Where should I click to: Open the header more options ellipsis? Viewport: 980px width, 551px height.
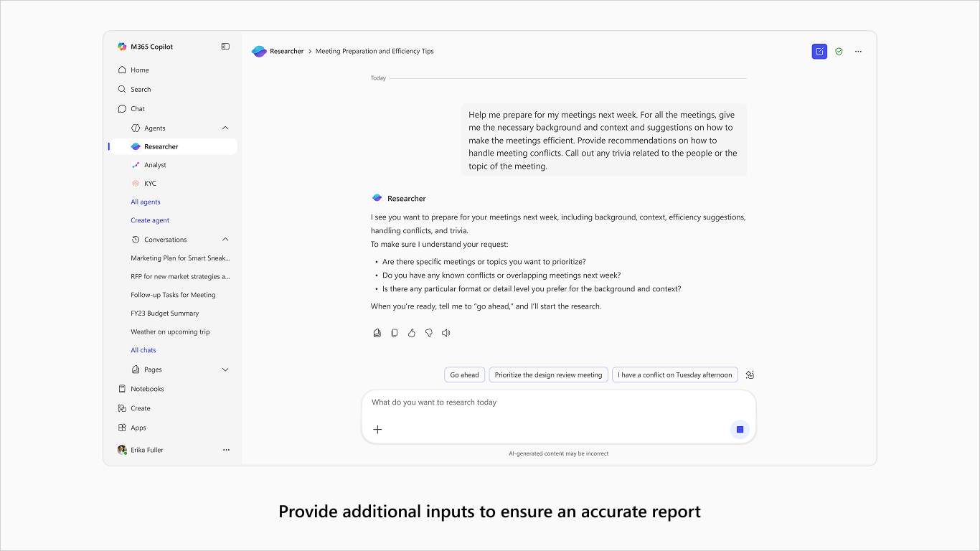tap(858, 52)
